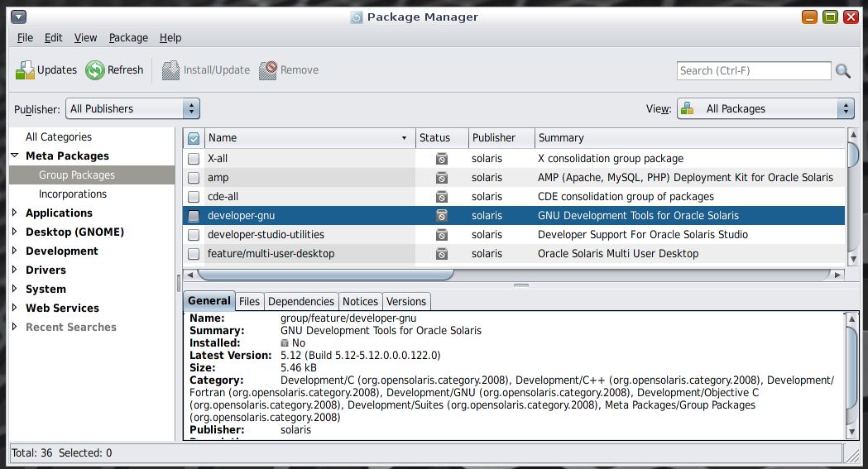This screenshot has height=469, width=868.
Task: Switch to the Dependencies tab
Action: pyautogui.click(x=301, y=301)
